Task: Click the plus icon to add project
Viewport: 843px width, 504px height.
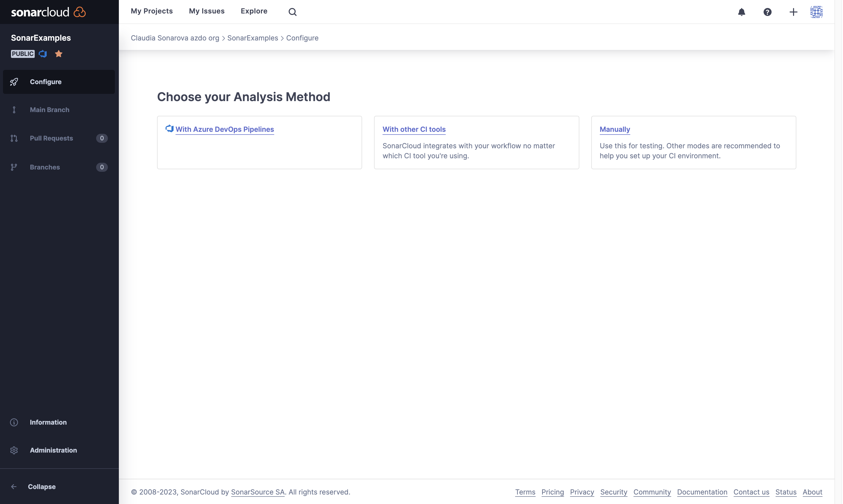Action: [x=793, y=12]
